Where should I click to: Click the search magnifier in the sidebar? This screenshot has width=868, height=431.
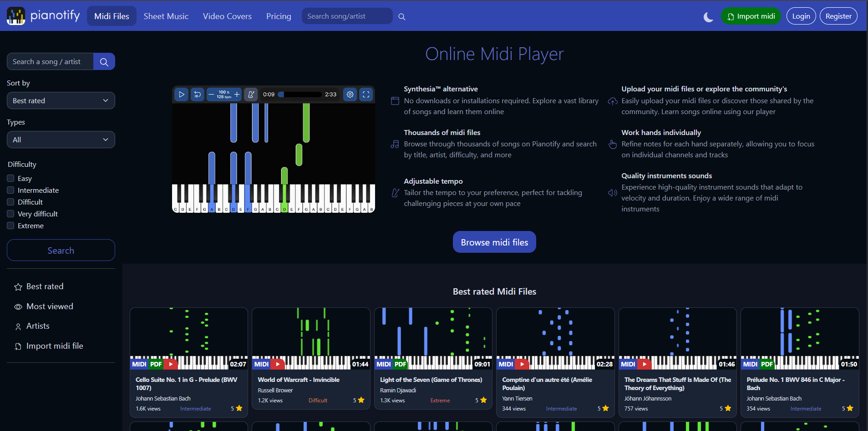coord(104,61)
